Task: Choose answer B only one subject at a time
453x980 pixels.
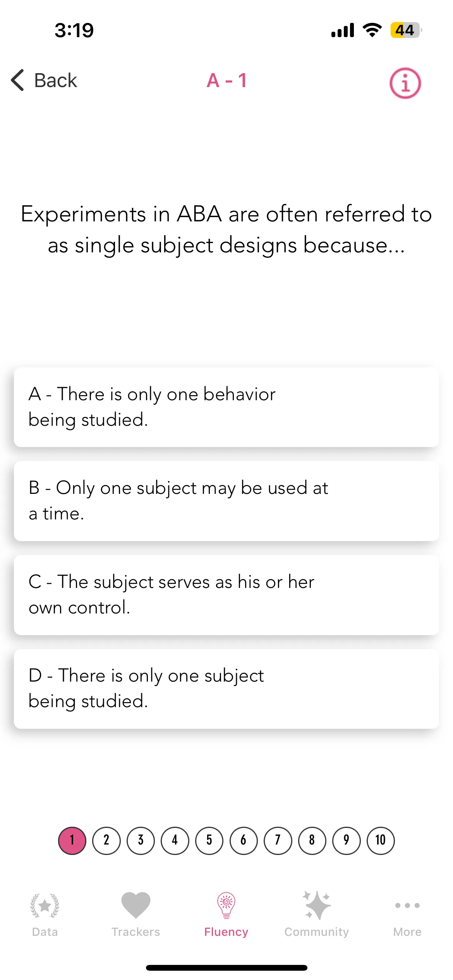Action: coord(226,501)
